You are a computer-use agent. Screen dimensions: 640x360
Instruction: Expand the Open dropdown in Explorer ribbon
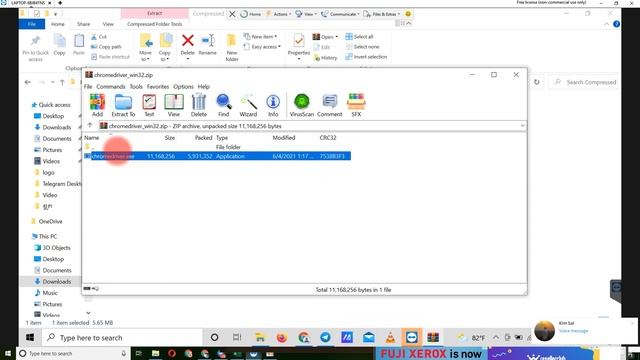click(326, 37)
